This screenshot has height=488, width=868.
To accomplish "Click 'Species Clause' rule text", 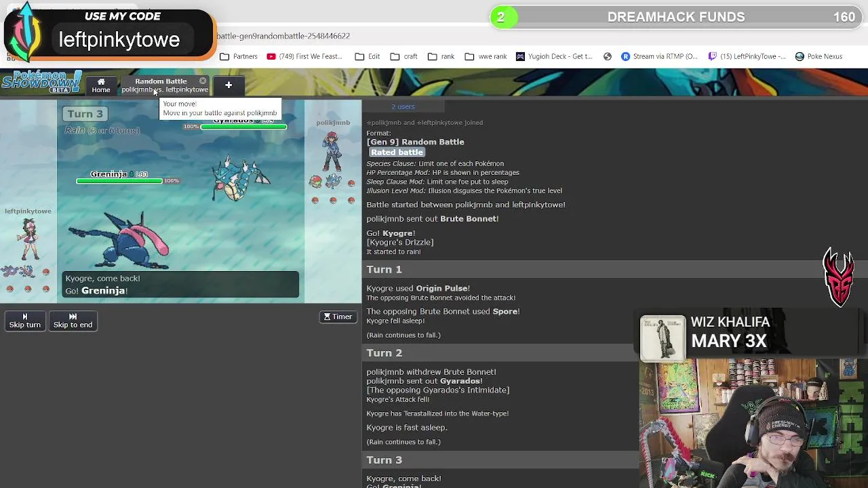I will click(x=435, y=163).
